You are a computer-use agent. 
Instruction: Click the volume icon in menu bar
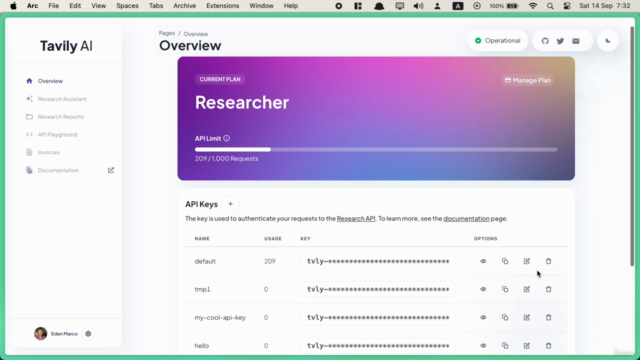point(418,6)
